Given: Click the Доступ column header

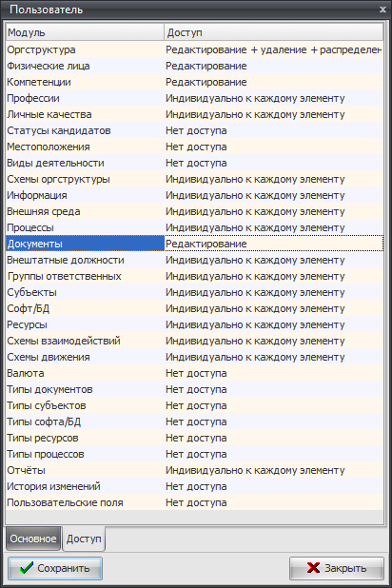Looking at the screenshot, I should (x=274, y=32).
